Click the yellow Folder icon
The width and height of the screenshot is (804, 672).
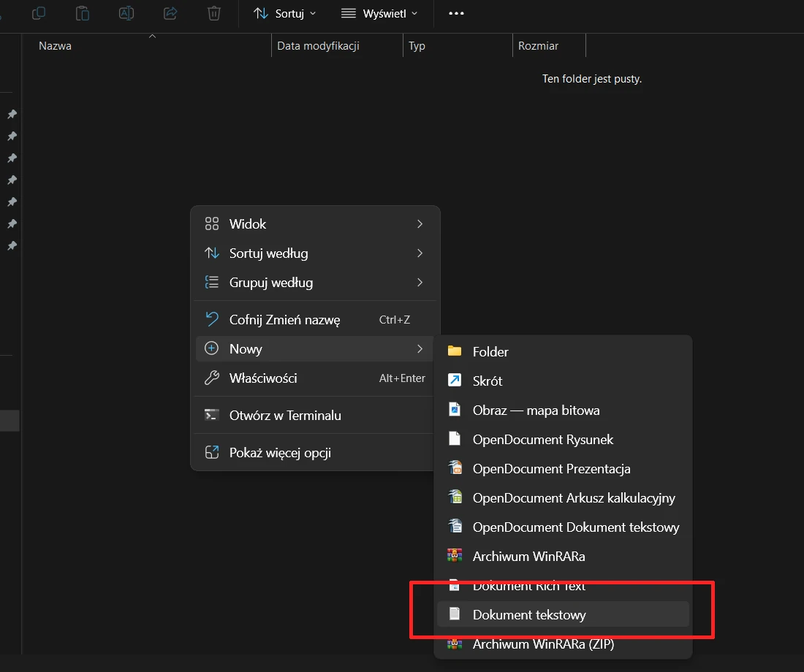pyautogui.click(x=455, y=351)
